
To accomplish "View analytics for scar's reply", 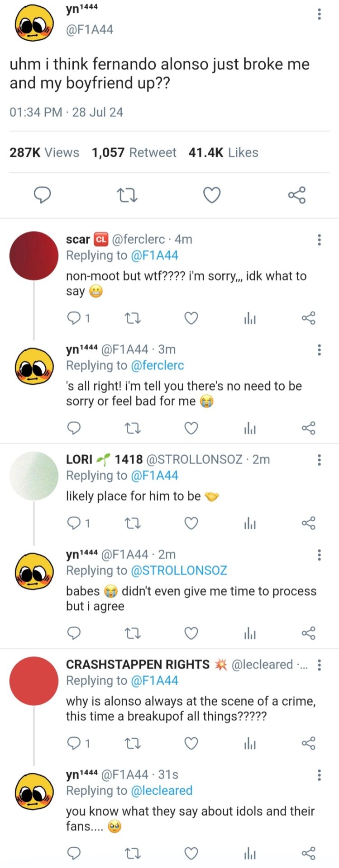I will 250,319.
